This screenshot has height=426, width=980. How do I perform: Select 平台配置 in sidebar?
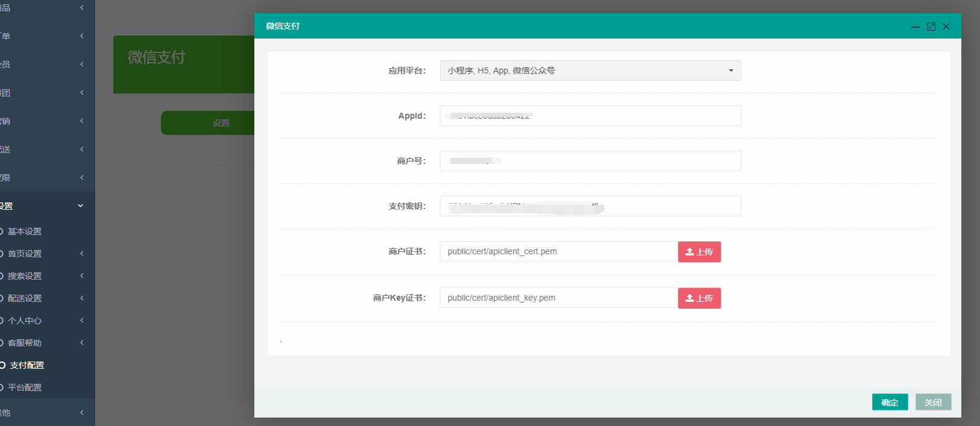tap(25, 387)
